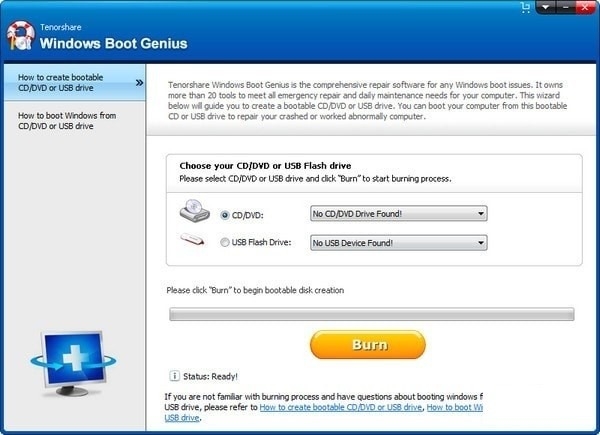600x435 pixels.
Task: Open the How to boot Wi… link
Action: 455,407
